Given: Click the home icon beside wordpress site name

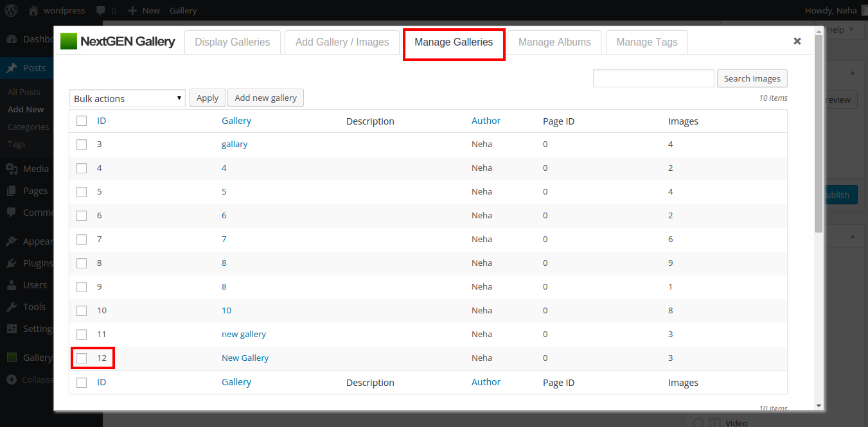Looking at the screenshot, I should [x=33, y=10].
